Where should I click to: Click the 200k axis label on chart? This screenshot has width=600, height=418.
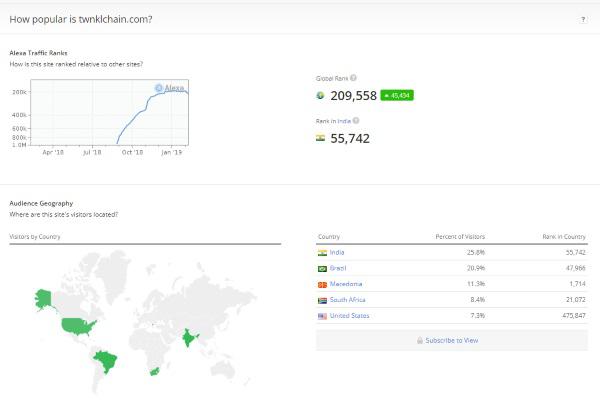tap(20, 92)
